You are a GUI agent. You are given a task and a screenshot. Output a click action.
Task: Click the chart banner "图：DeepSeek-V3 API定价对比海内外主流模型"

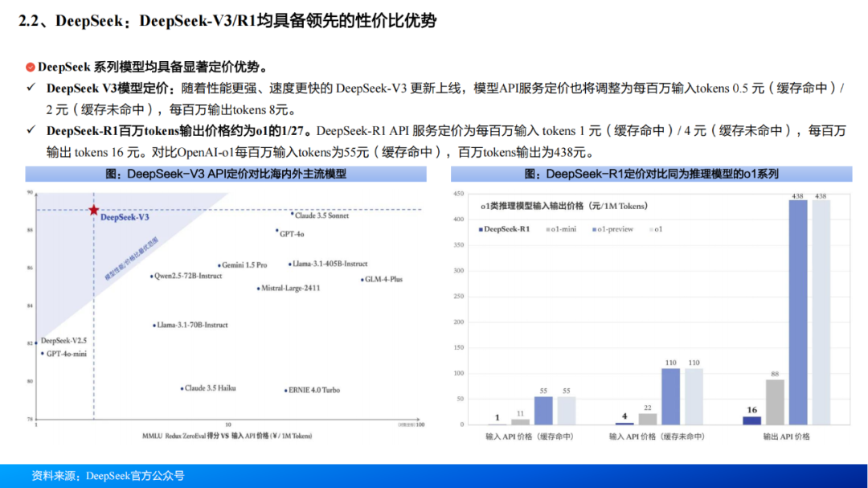point(226,174)
